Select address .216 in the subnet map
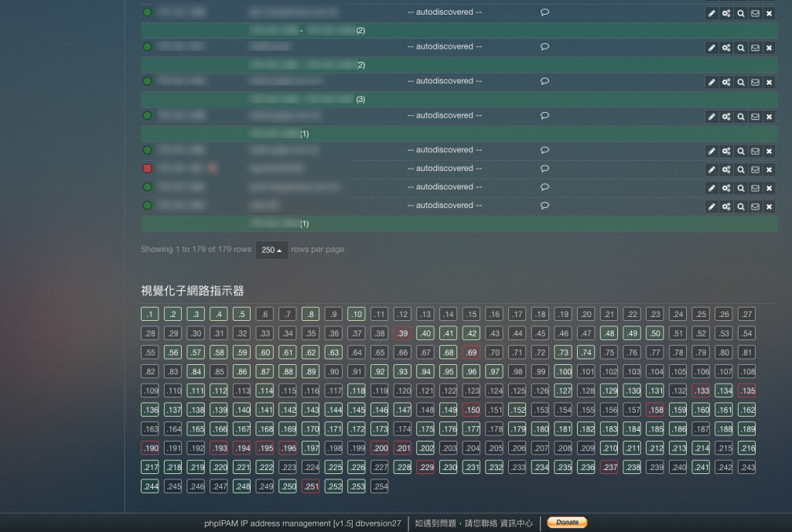 tap(746, 448)
